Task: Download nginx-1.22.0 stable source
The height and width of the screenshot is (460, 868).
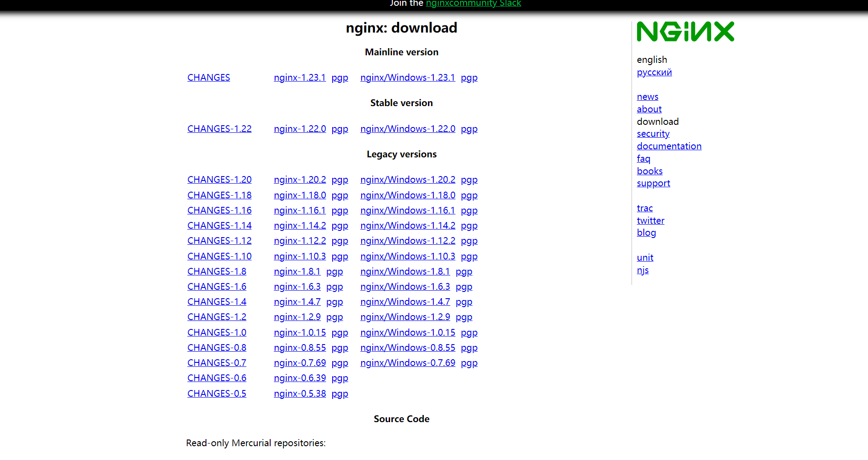Action: point(300,129)
